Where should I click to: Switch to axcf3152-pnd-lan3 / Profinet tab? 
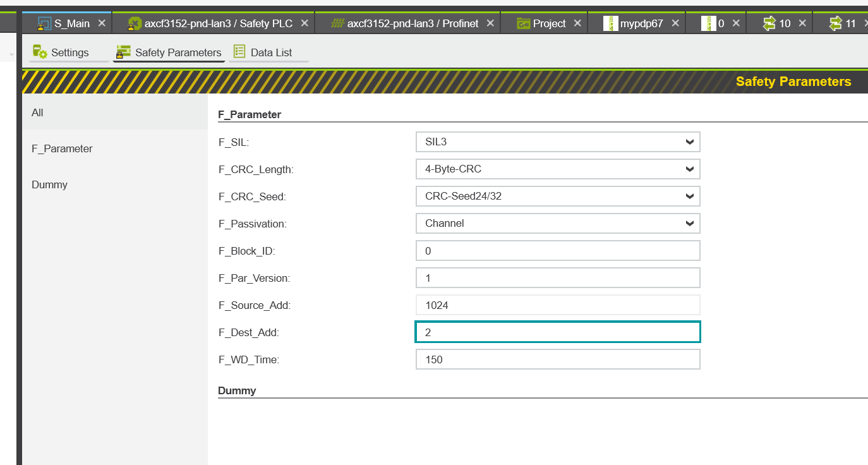[407, 23]
